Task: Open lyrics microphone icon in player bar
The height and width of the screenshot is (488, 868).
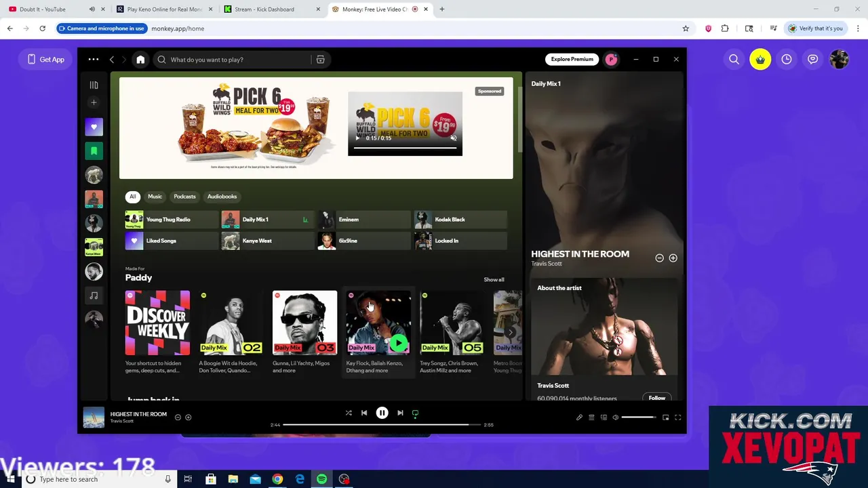Action: (x=579, y=418)
